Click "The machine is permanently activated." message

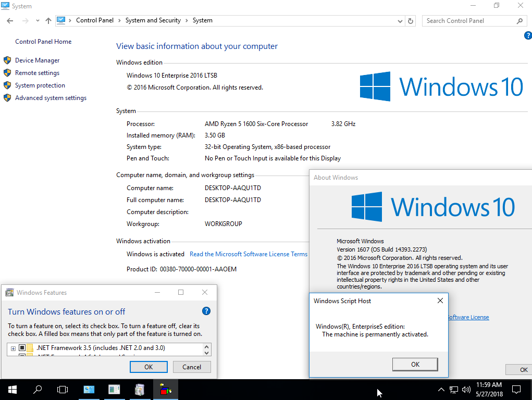pos(375,334)
